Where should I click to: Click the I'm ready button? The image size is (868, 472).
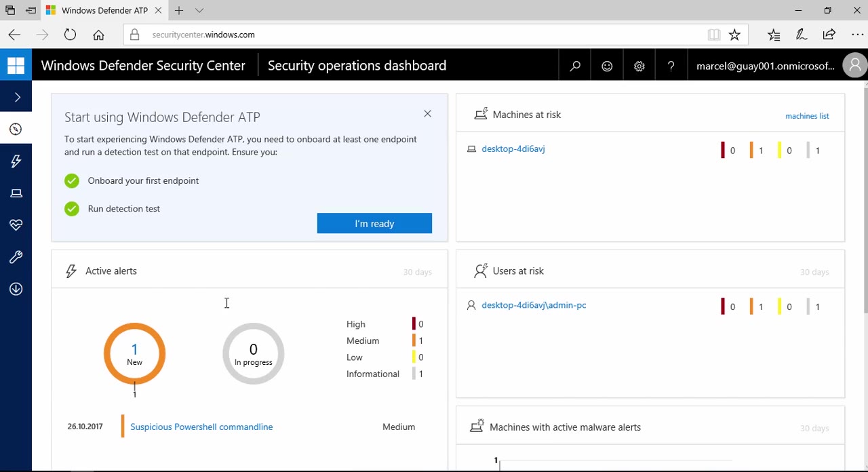(374, 223)
